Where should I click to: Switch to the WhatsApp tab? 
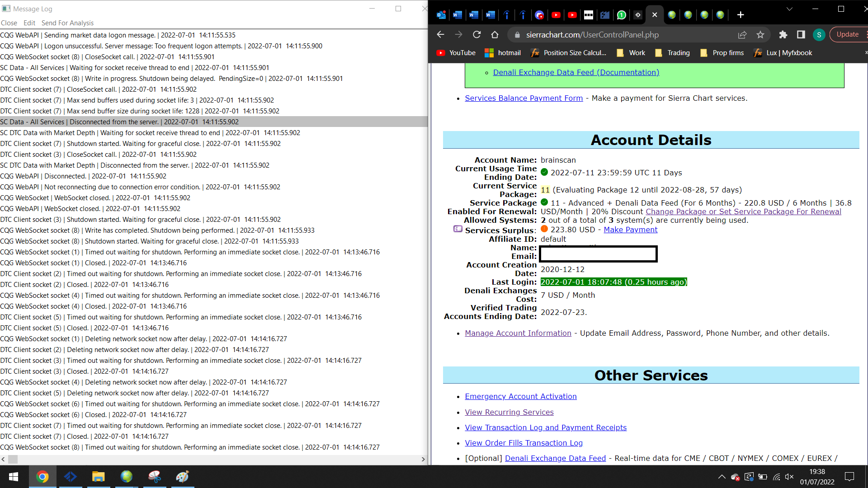pyautogui.click(x=621, y=15)
